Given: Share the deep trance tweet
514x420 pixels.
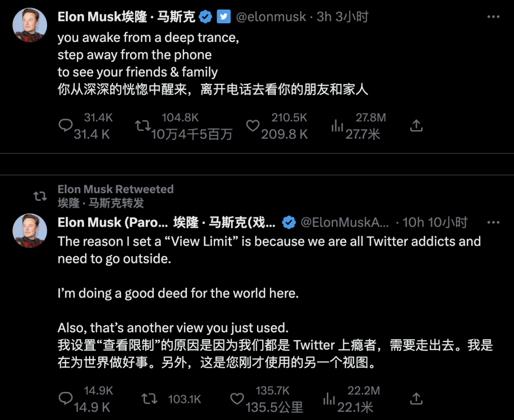Looking at the screenshot, I should 416,125.
